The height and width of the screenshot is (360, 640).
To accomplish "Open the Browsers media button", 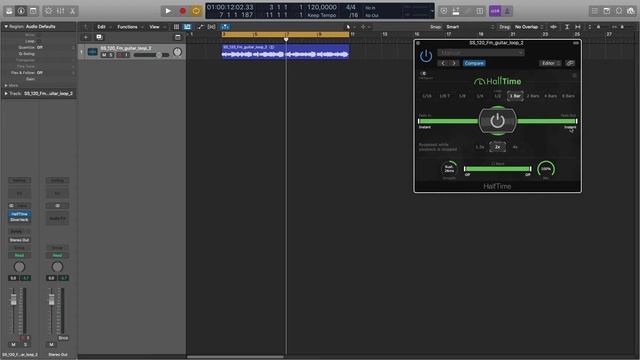I will [x=631, y=11].
